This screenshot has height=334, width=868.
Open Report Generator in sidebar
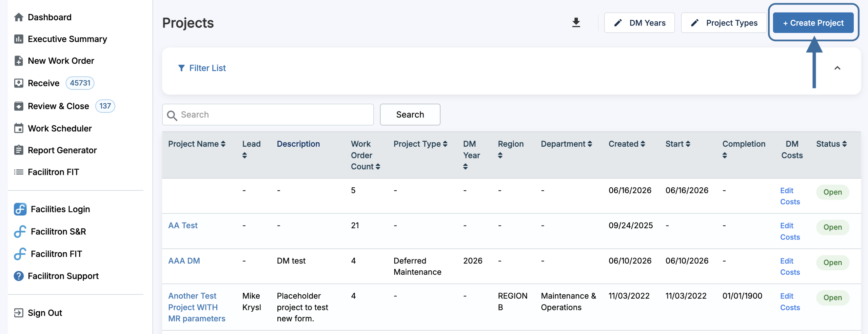click(62, 150)
